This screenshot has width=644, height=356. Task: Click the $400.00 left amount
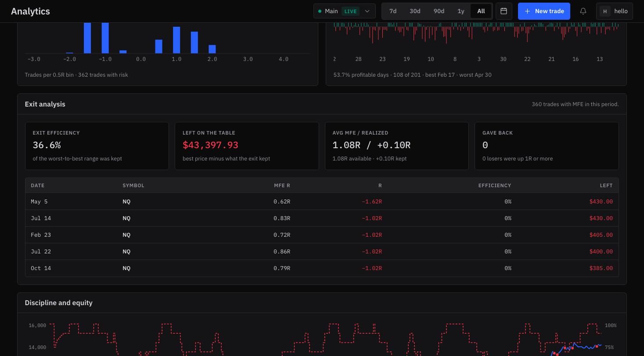[601, 252]
